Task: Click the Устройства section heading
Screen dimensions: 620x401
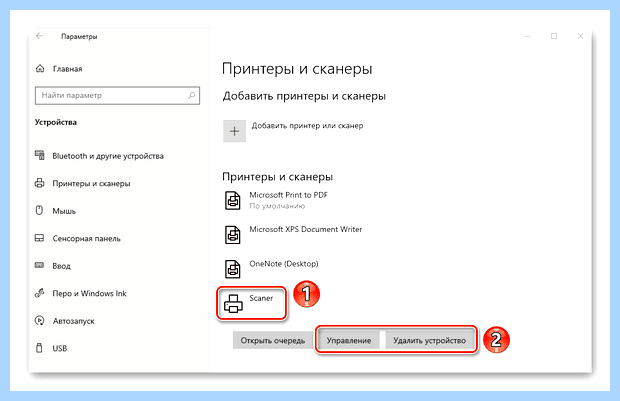Action: click(x=56, y=122)
